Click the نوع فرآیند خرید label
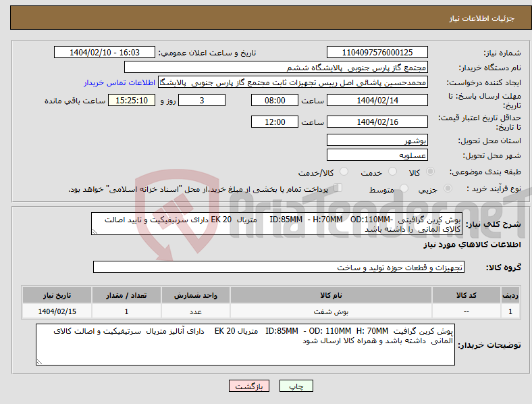Screen dimensions: 532x404 pos(494,188)
